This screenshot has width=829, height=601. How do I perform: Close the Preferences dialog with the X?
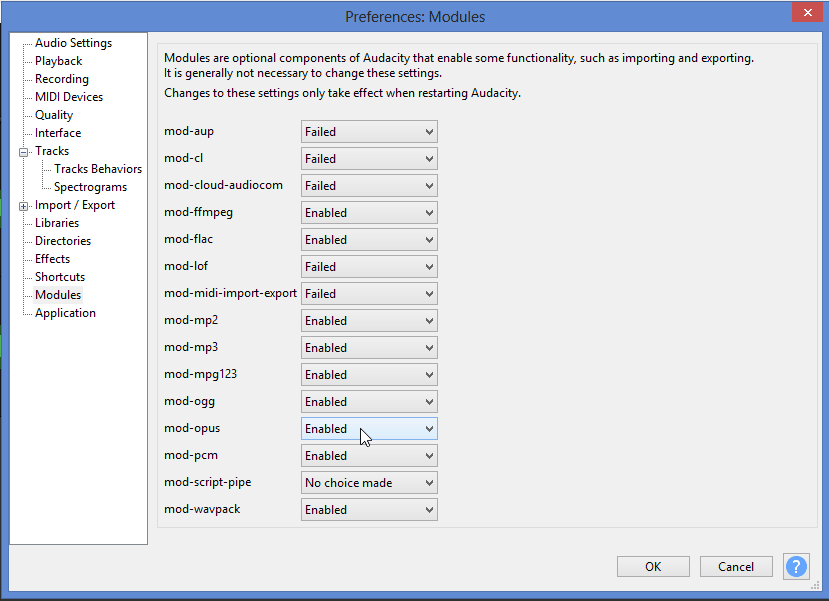click(x=807, y=12)
